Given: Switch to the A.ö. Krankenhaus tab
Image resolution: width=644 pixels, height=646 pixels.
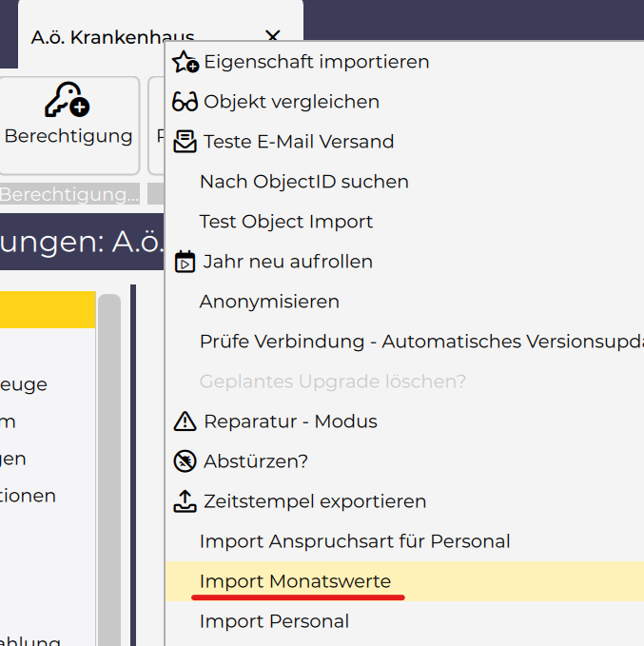Looking at the screenshot, I should [x=112, y=38].
